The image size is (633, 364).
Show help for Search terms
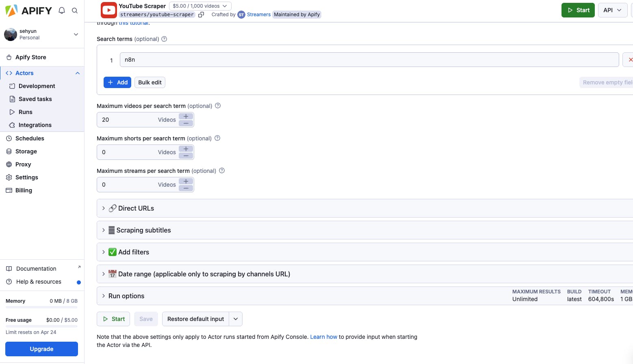pyautogui.click(x=164, y=39)
